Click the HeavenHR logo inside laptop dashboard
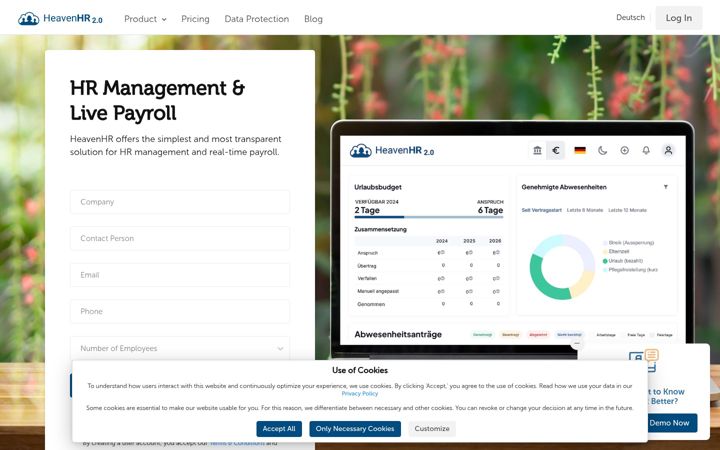 tap(392, 151)
